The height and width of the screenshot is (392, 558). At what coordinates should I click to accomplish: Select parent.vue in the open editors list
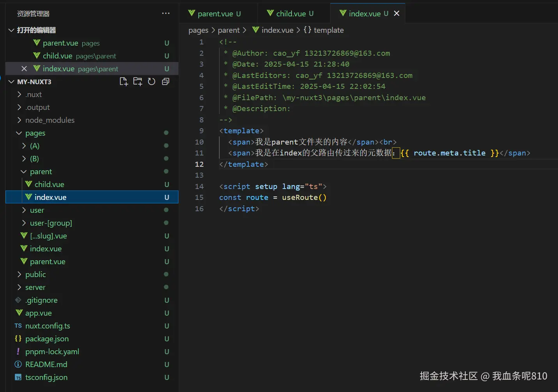[92, 43]
